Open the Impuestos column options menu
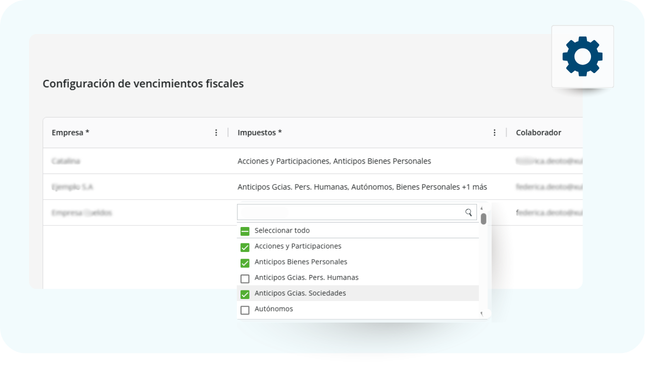This screenshot has width=646, height=365. (494, 133)
